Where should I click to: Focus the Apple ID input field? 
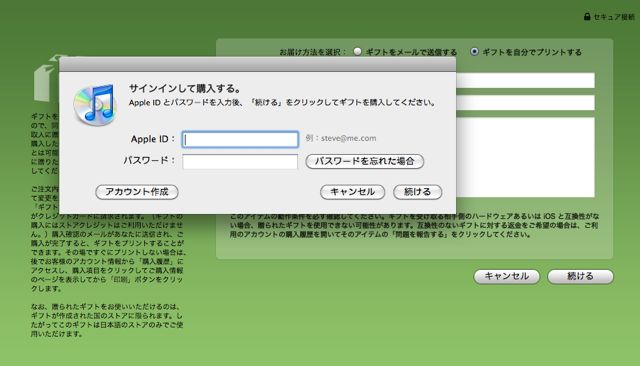point(240,139)
